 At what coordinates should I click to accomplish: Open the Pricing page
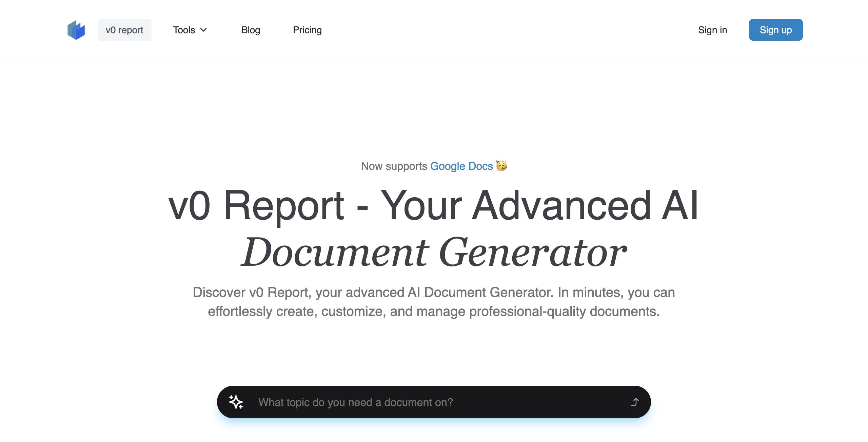tap(307, 30)
